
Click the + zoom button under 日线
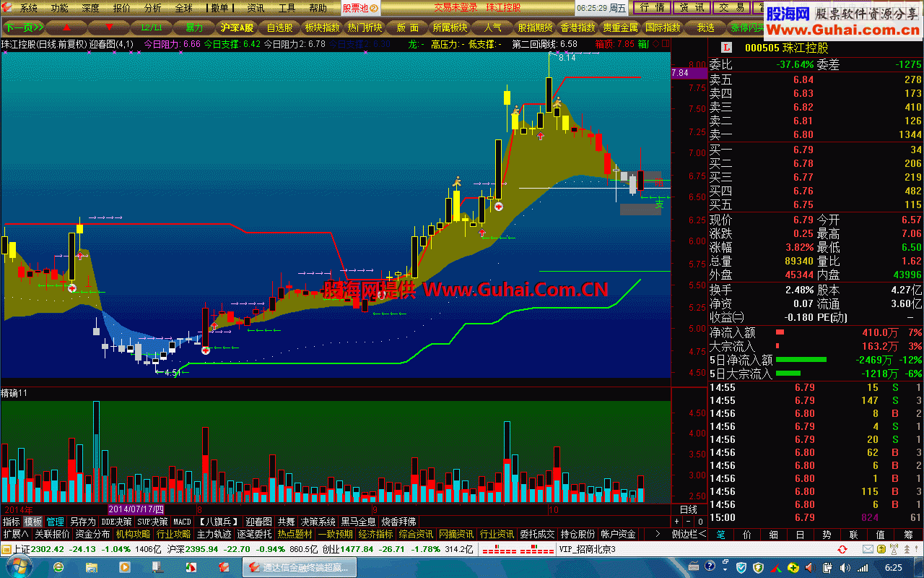[x=677, y=521]
